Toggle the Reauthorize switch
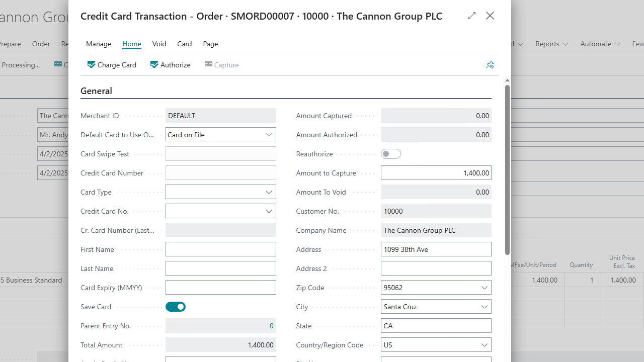644x362 pixels. coord(390,154)
